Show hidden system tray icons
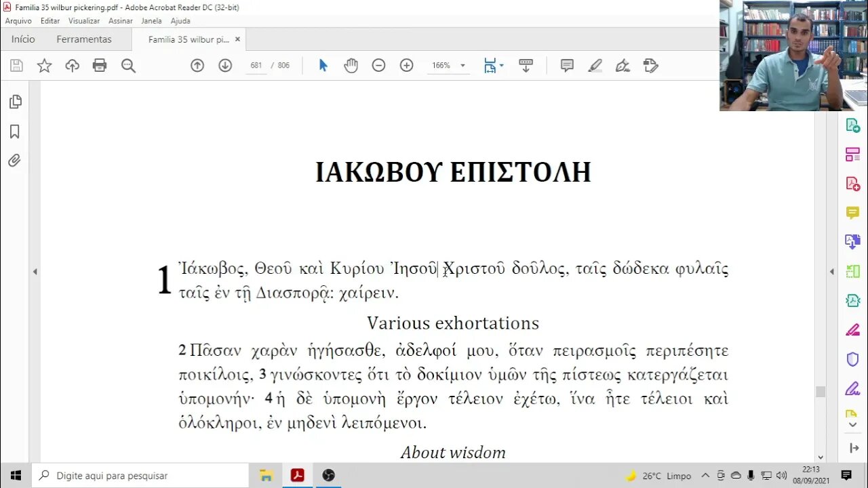 click(705, 476)
